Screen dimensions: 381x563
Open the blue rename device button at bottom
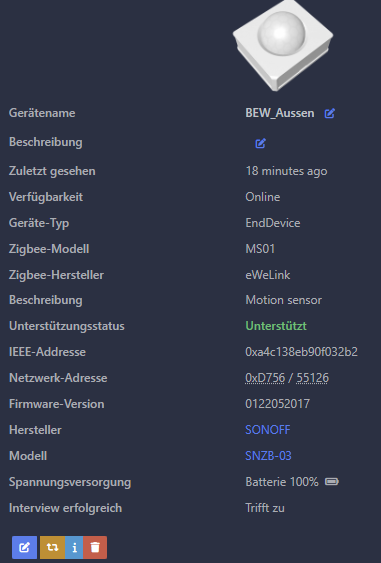(x=24, y=547)
